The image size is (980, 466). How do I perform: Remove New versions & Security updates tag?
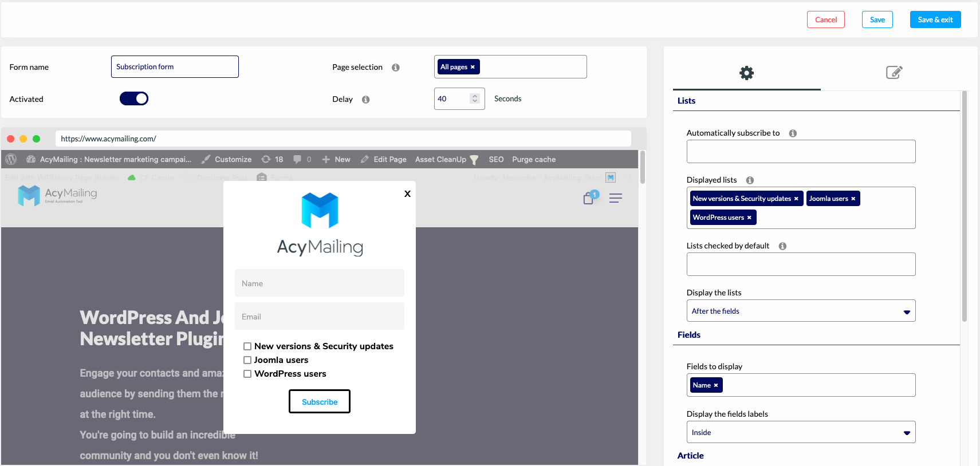[796, 199]
